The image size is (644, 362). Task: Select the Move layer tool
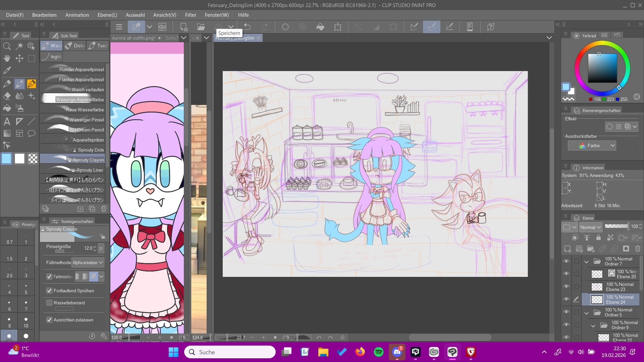point(19,58)
